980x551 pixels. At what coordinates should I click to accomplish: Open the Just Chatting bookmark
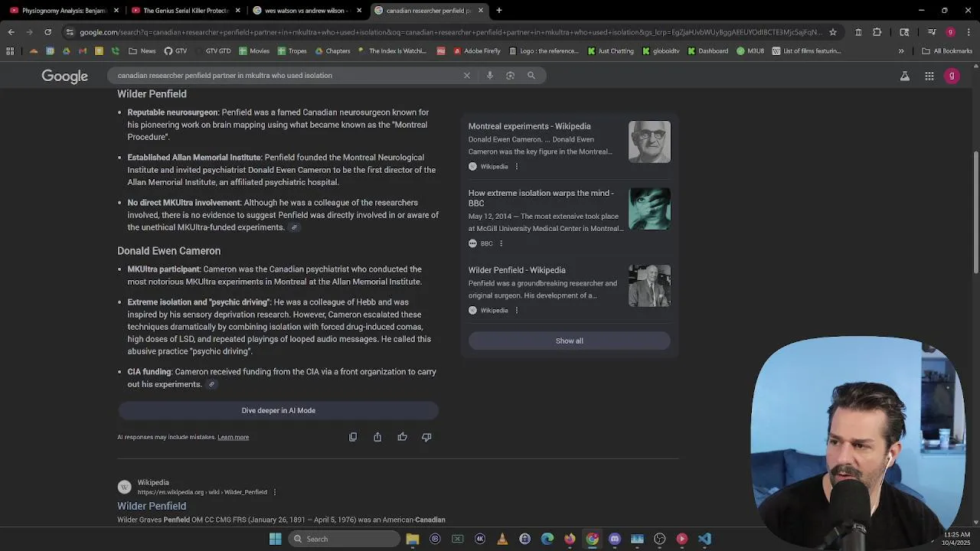click(x=611, y=51)
